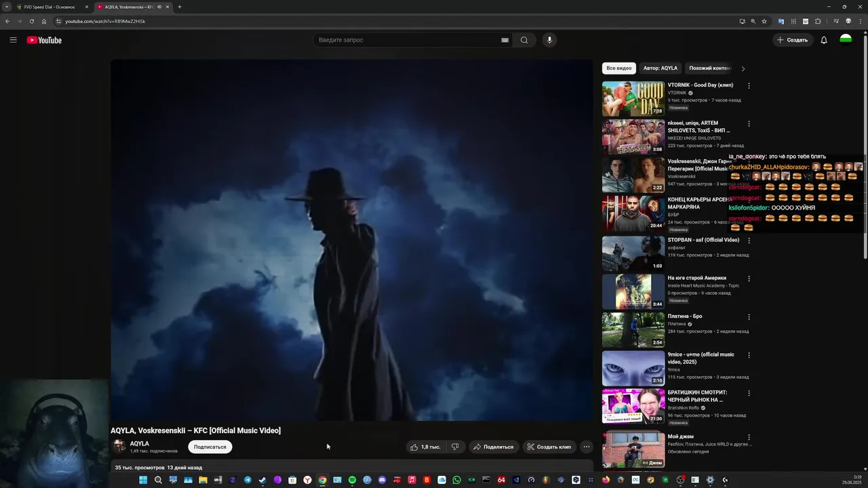Open the Chrome three-dot menu

tap(861, 21)
